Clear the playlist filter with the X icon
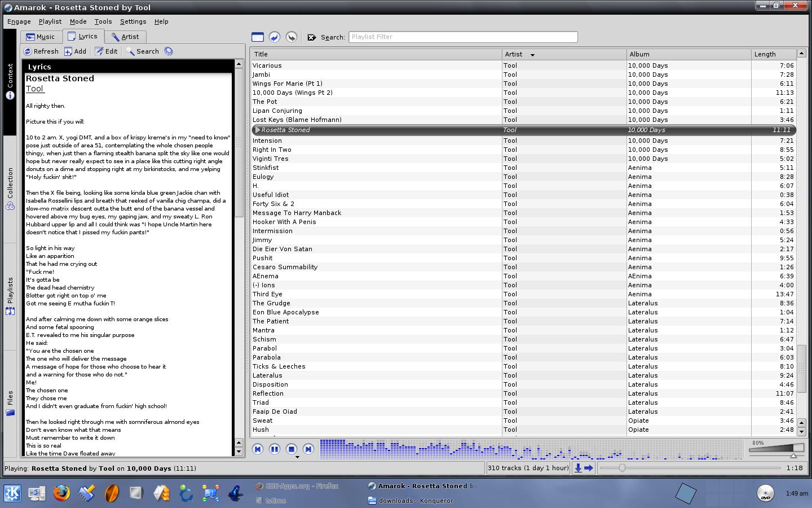812x508 pixels. (x=312, y=37)
